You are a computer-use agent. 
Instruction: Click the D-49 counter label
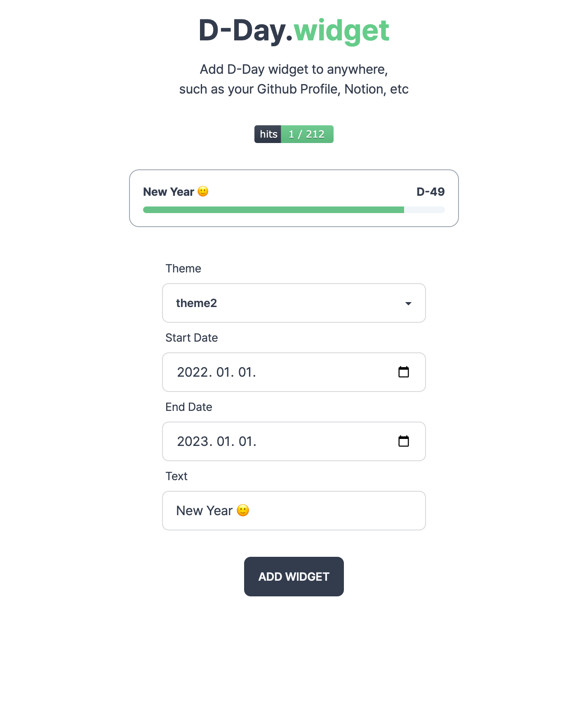tap(430, 192)
